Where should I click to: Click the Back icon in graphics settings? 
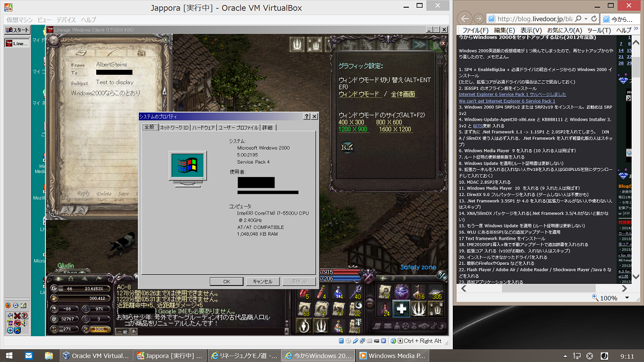click(347, 147)
